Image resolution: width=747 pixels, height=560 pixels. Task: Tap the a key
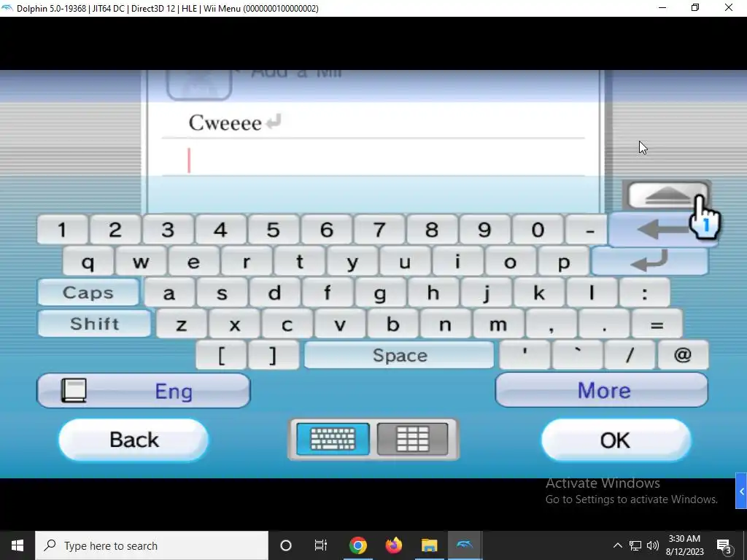[169, 293]
